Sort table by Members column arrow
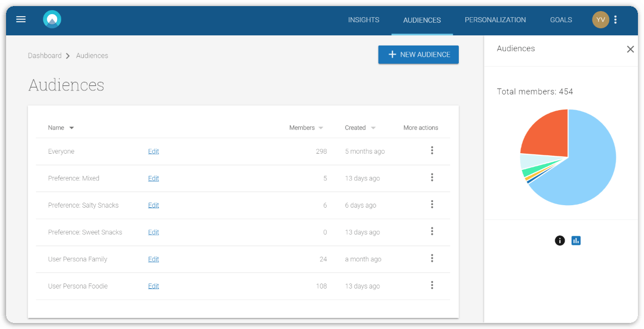The image size is (644, 329). click(320, 128)
